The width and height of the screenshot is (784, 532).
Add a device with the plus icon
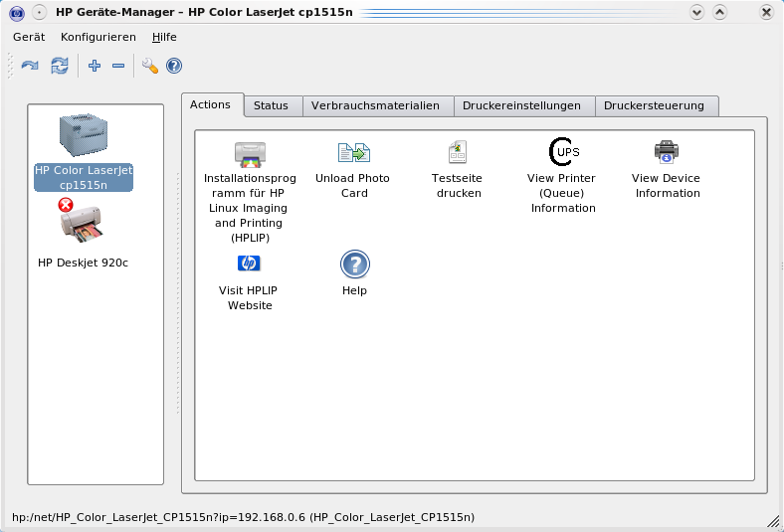[x=94, y=66]
